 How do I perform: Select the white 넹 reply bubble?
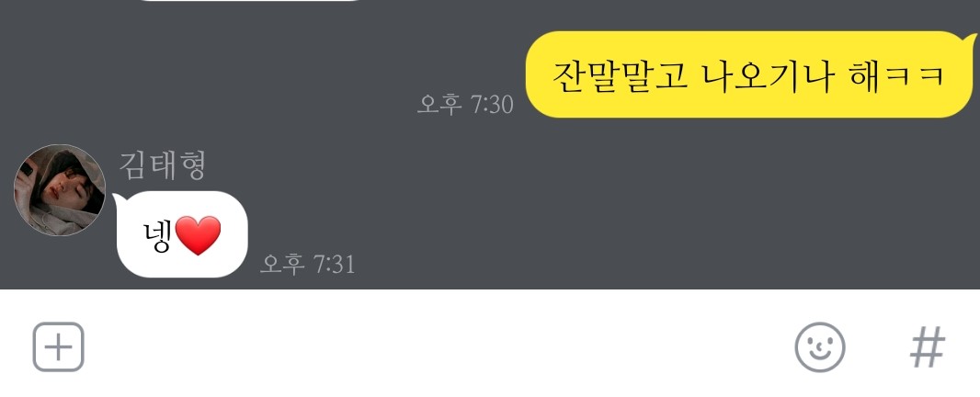click(181, 234)
